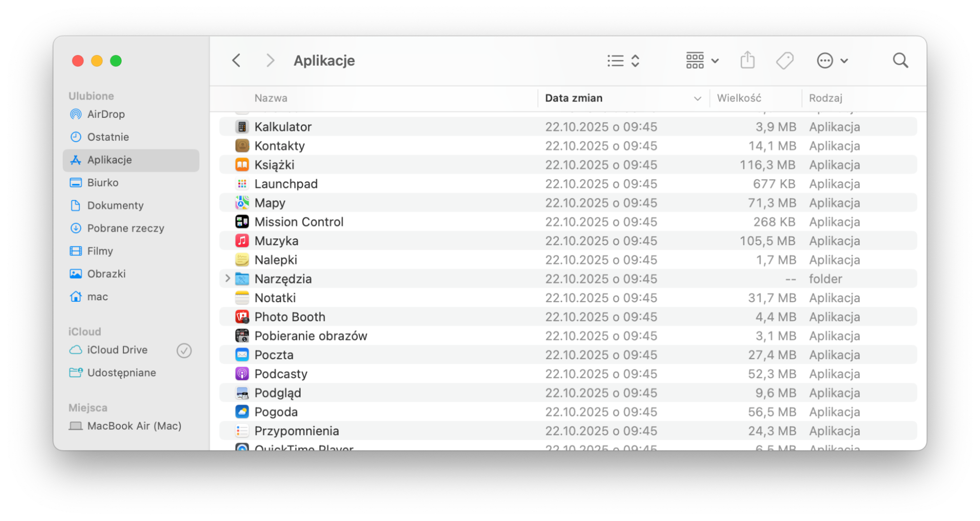Select the Nalepki app icon

pos(242,260)
